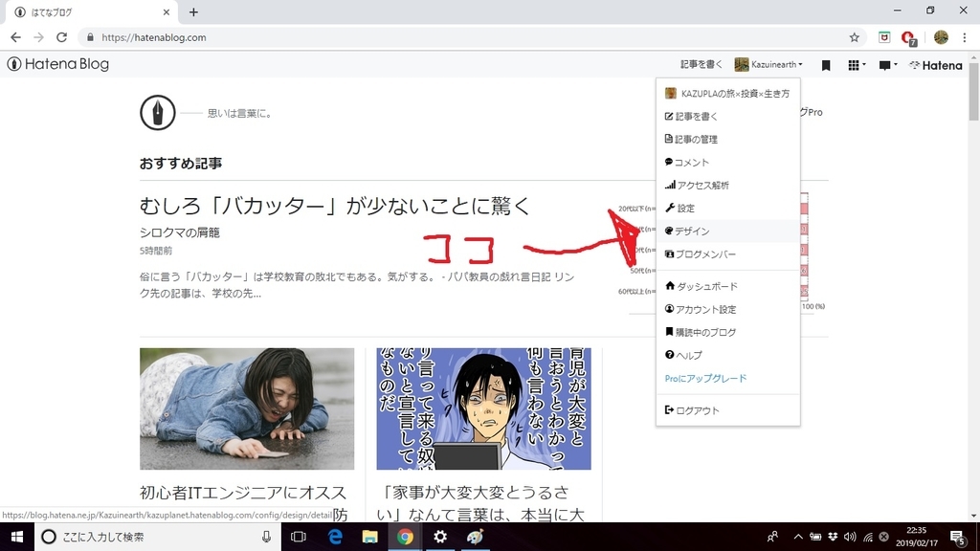Select ブログメンバー menu item
980x551 pixels.
click(x=727, y=254)
